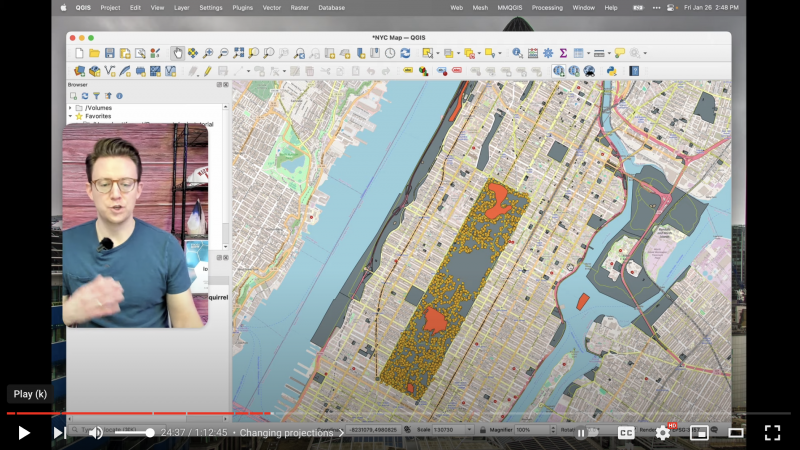Click the volume slider handle
This screenshot has height=450, width=800.
click(x=150, y=433)
